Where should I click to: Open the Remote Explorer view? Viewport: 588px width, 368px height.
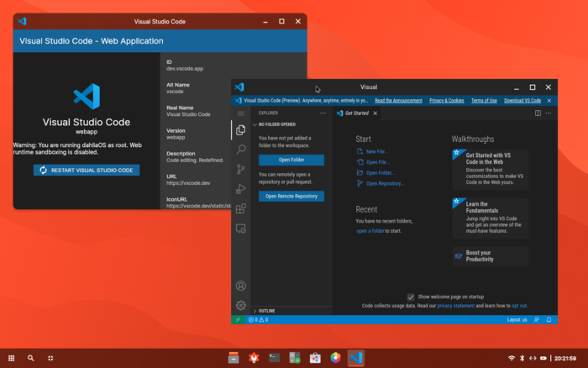click(241, 228)
